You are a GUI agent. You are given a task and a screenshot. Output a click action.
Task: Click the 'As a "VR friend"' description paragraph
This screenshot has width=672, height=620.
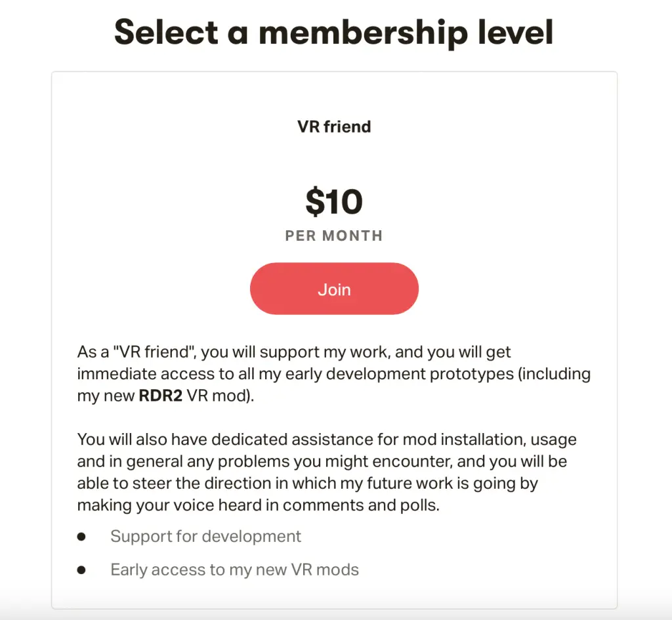pos(334,373)
